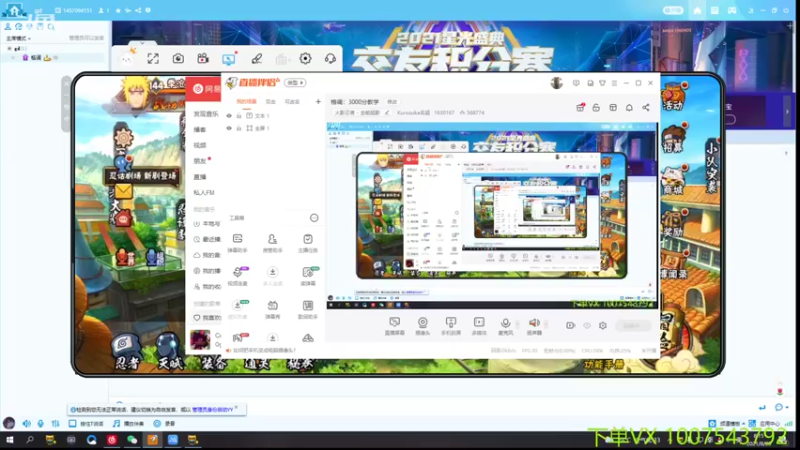Toggle YY speaker mute at bottom left
This screenshot has height=450, width=800.
(27, 423)
